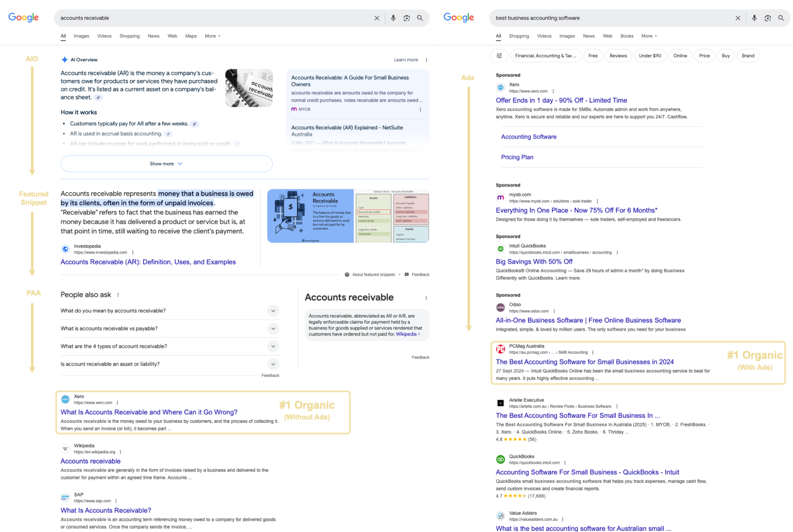793x532 pixels.
Task: Open the filters tune icon beside the chips
Action: [499, 56]
